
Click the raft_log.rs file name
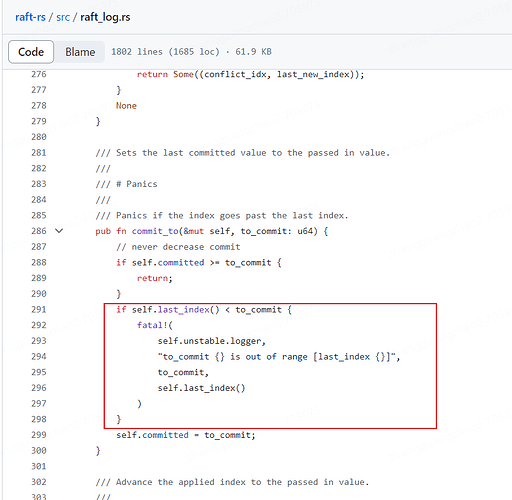click(x=105, y=17)
